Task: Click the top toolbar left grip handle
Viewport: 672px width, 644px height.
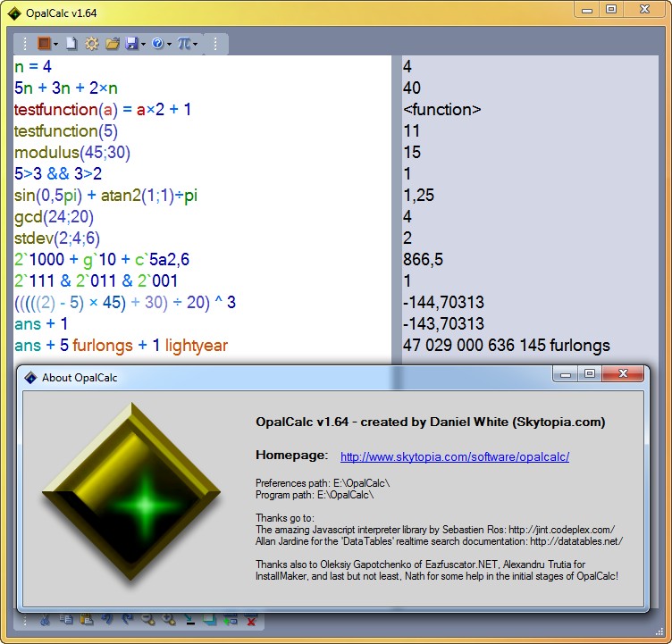Action: click(25, 43)
